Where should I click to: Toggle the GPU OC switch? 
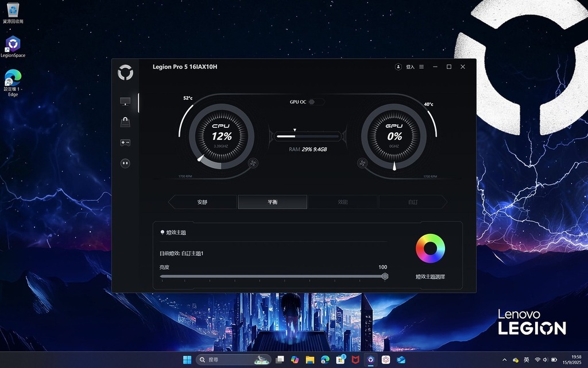316,102
